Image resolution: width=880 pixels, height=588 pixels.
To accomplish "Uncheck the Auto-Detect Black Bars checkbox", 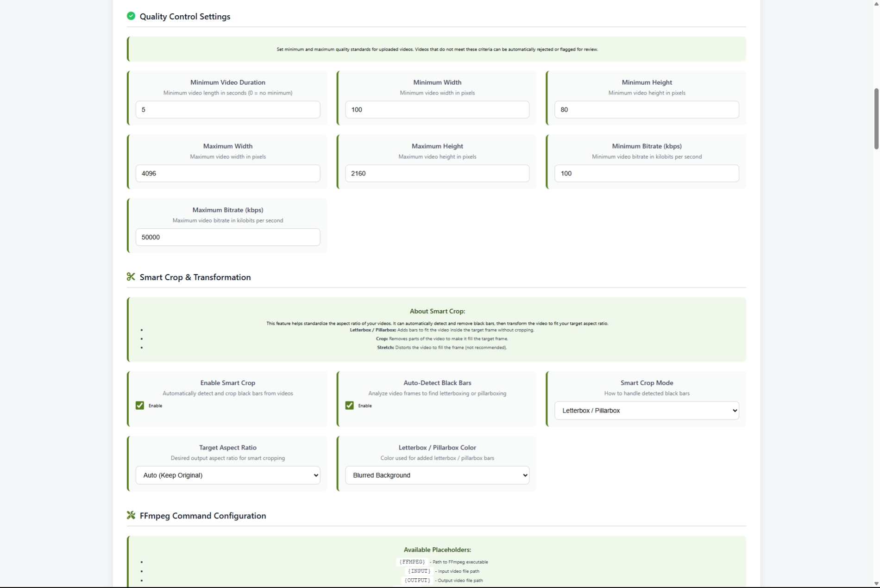I will (350, 406).
